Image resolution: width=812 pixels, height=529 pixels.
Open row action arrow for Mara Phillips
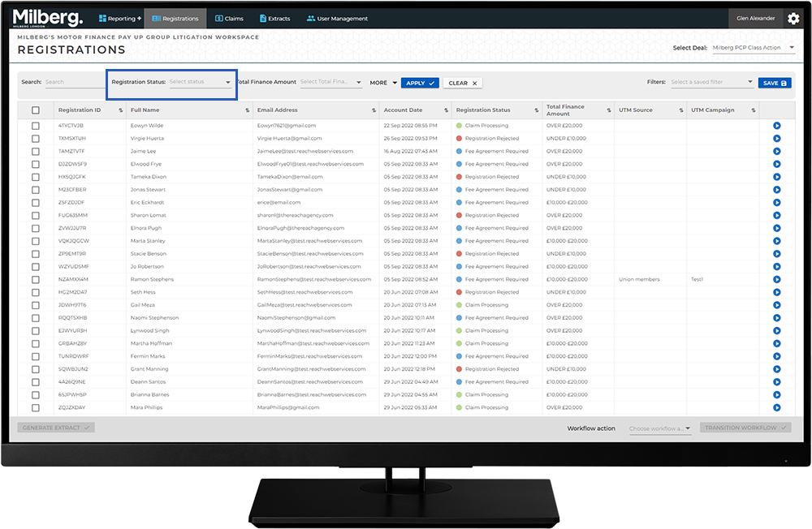coord(776,407)
